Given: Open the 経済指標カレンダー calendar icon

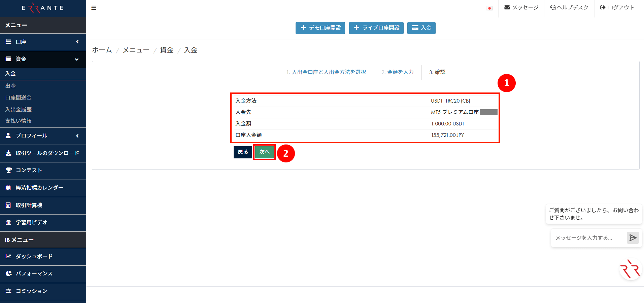Looking at the screenshot, I should 8,188.
